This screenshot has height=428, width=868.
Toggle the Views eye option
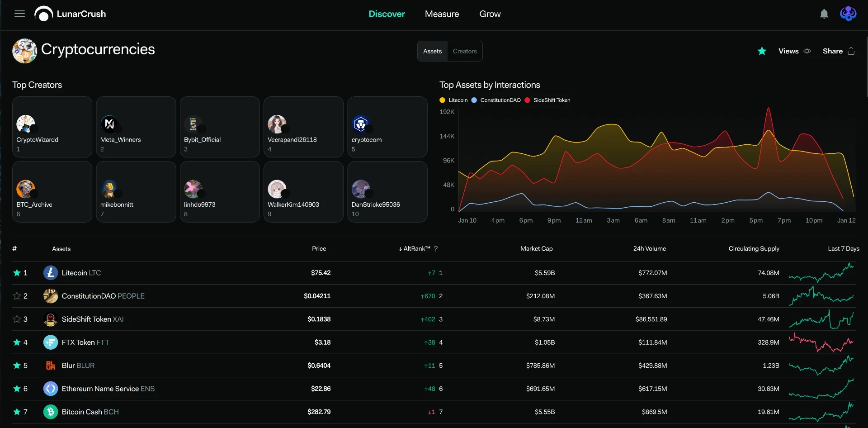tap(794, 51)
